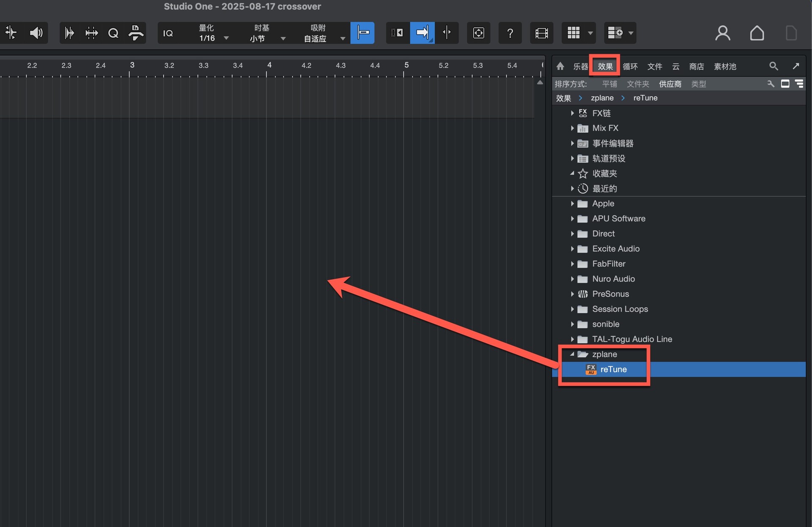Click the add track layout icon
Screen dimensions: 812x527
615,33
